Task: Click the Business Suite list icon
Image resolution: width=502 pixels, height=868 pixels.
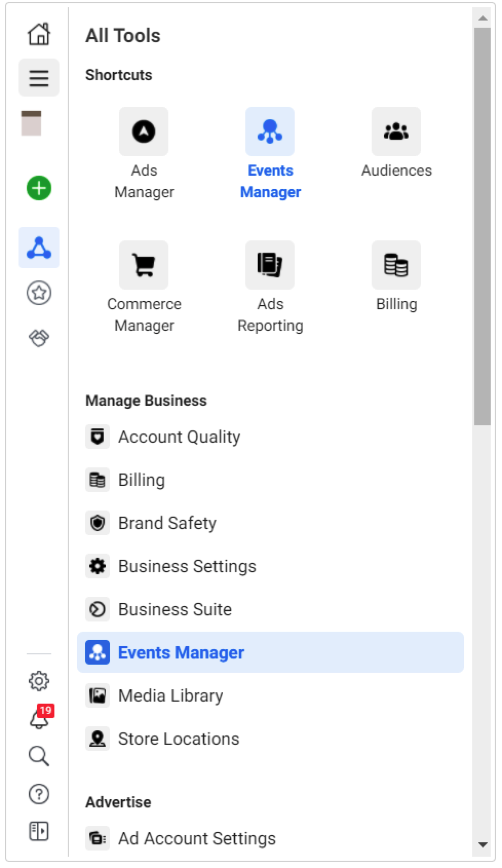Action: [x=98, y=609]
